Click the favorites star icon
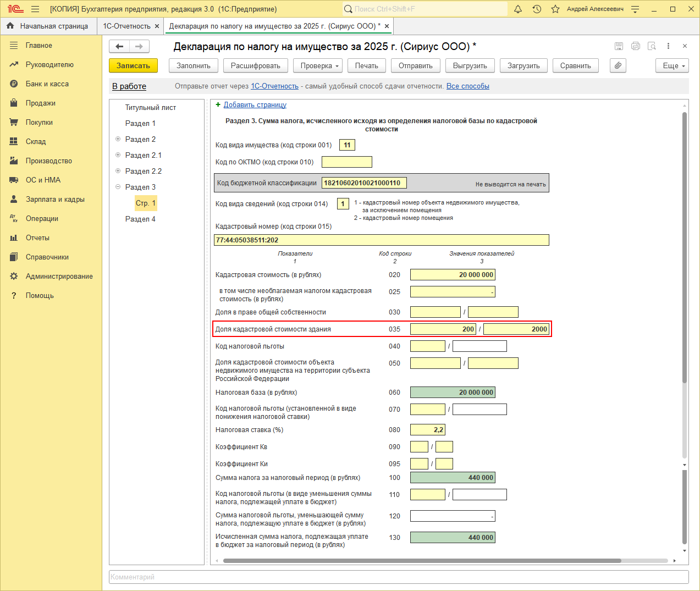Viewport: 700px width, 591px height. pos(555,9)
